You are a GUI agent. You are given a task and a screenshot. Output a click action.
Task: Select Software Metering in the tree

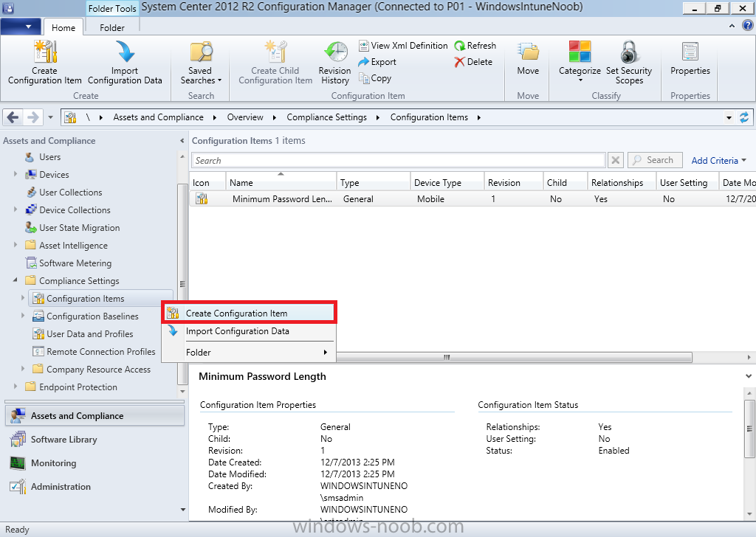pos(75,263)
